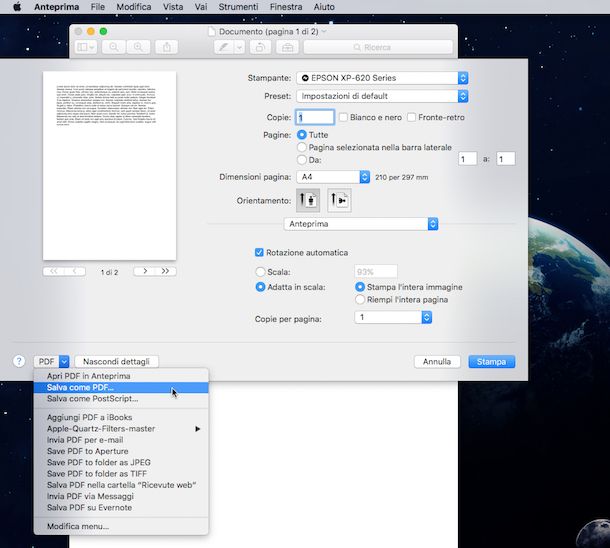Jump to last preview page arrow
Viewport: 610px width, 548px height.
[166, 271]
